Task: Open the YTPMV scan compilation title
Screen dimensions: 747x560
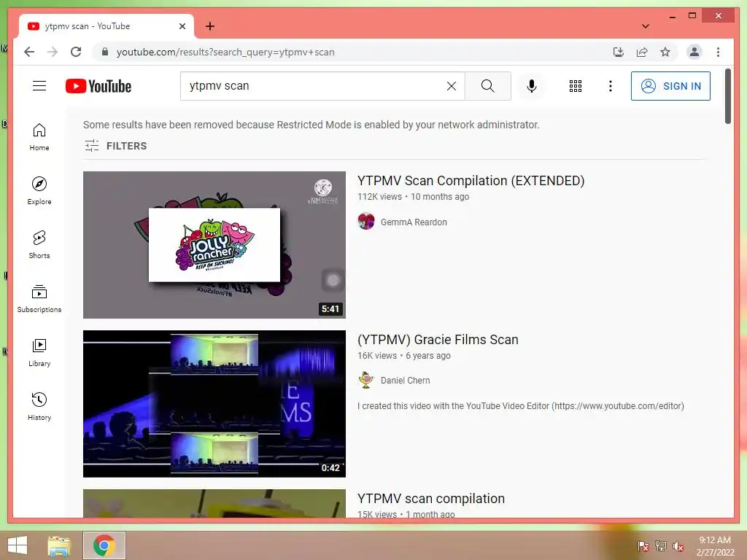Action: click(430, 499)
